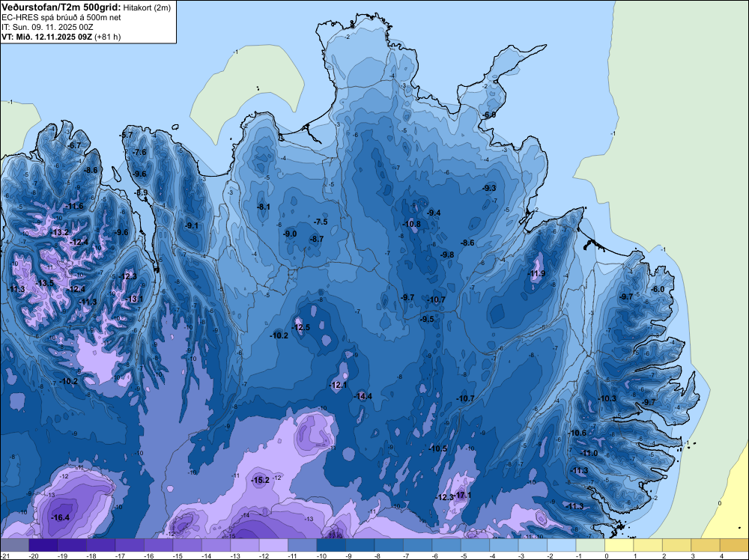Select the -14.4 temperature value
Viewport: 749px width, 560px height.
point(363,396)
